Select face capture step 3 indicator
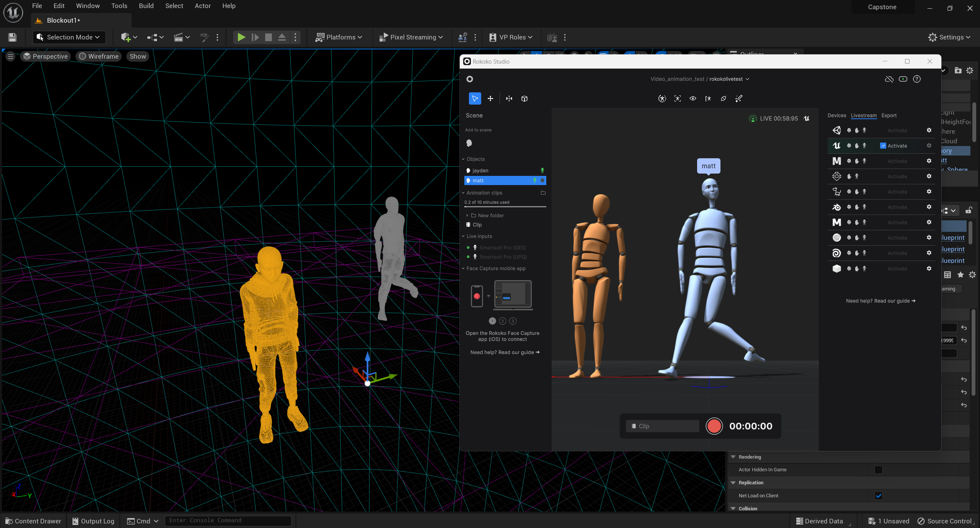 pyautogui.click(x=513, y=321)
